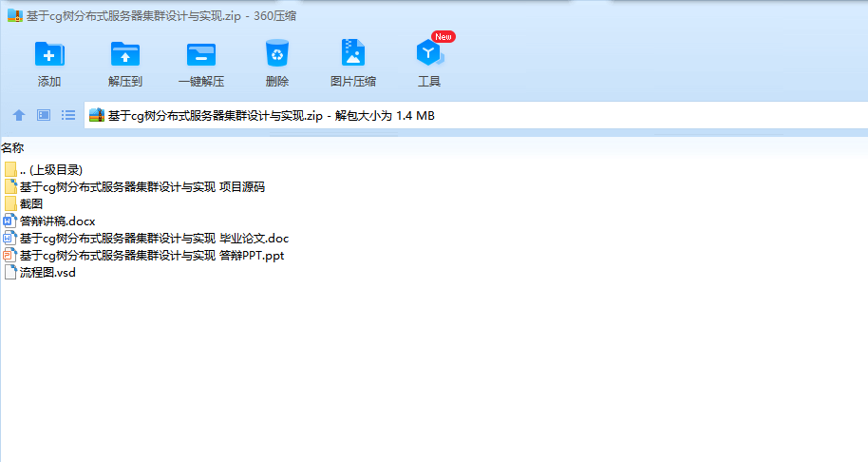
Task: Select the 答辩讲稿.docx file
Action: tap(49, 221)
